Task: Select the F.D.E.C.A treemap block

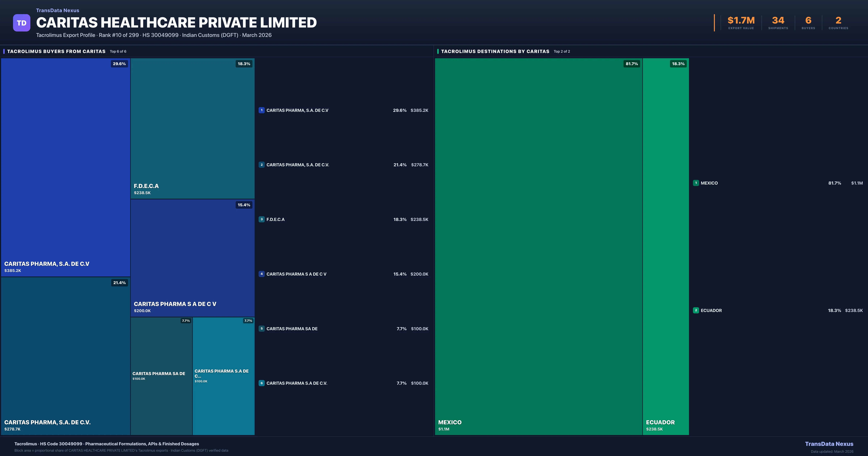Action: click(192, 128)
